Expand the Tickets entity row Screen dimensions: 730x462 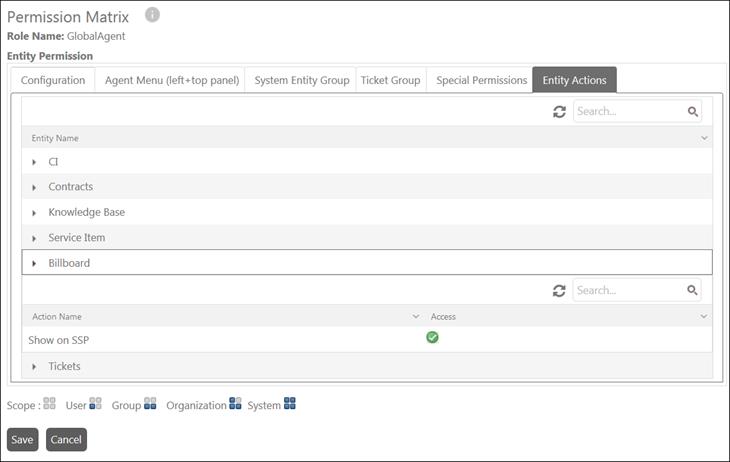[x=35, y=367]
